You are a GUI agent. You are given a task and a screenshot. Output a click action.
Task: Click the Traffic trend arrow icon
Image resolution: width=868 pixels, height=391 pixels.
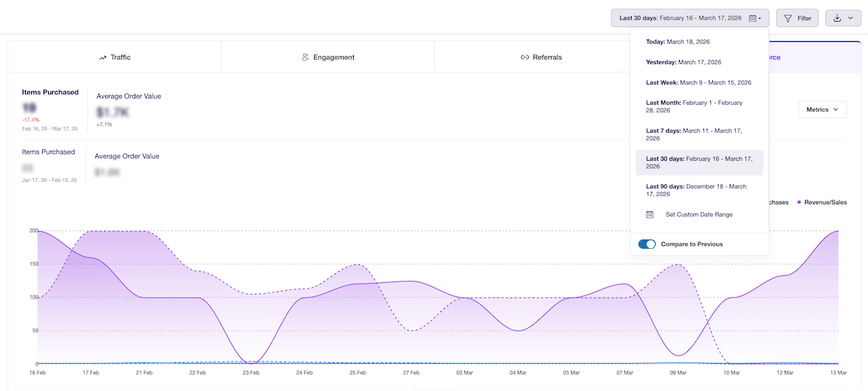(103, 57)
